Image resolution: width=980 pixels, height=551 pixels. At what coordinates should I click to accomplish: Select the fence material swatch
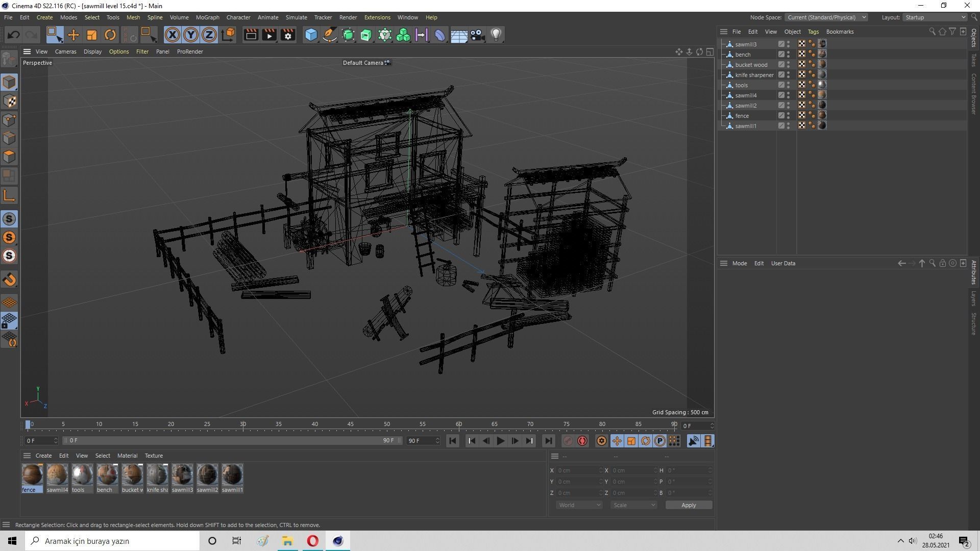coord(32,478)
